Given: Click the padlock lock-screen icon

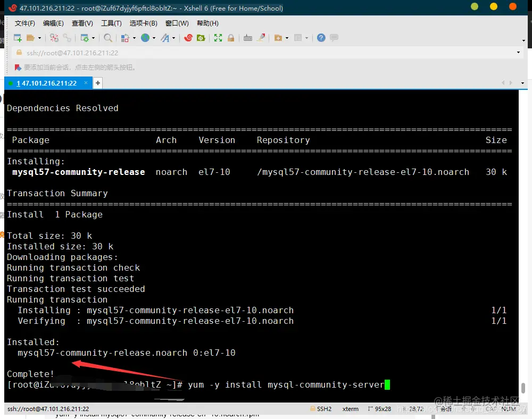Looking at the screenshot, I should (231, 38).
